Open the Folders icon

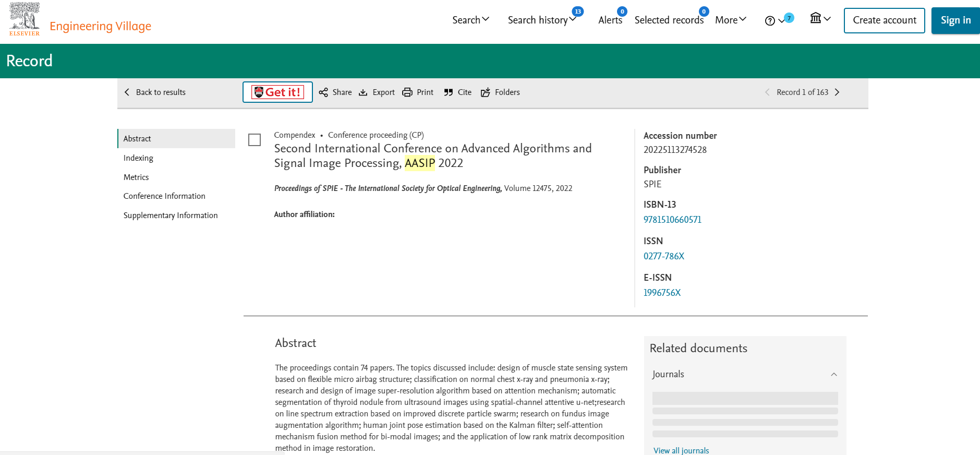pyautogui.click(x=486, y=92)
